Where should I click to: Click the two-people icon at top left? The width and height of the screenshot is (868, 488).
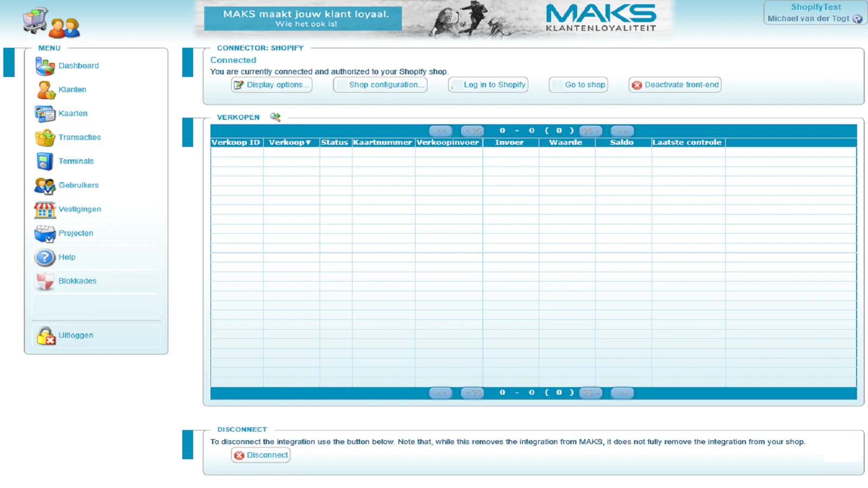click(65, 28)
